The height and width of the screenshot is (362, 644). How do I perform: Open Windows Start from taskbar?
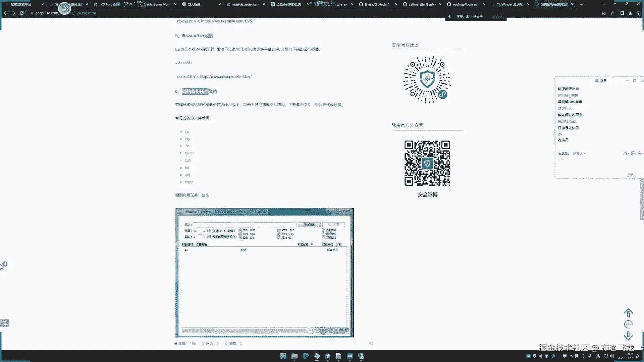283,356
